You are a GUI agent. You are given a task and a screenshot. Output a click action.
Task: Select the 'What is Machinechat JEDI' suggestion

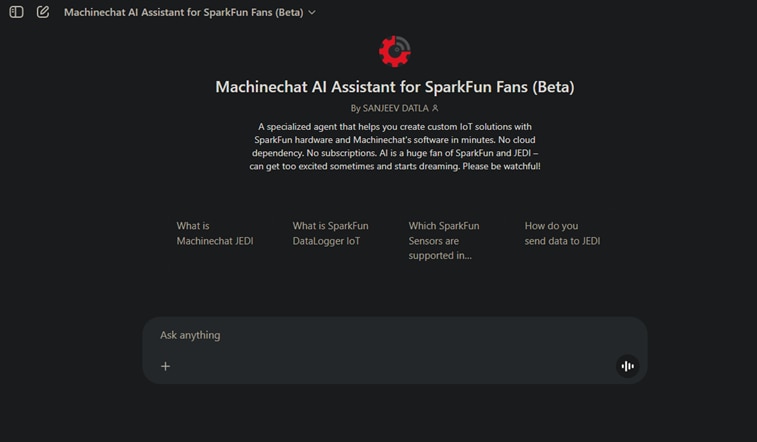(x=215, y=233)
